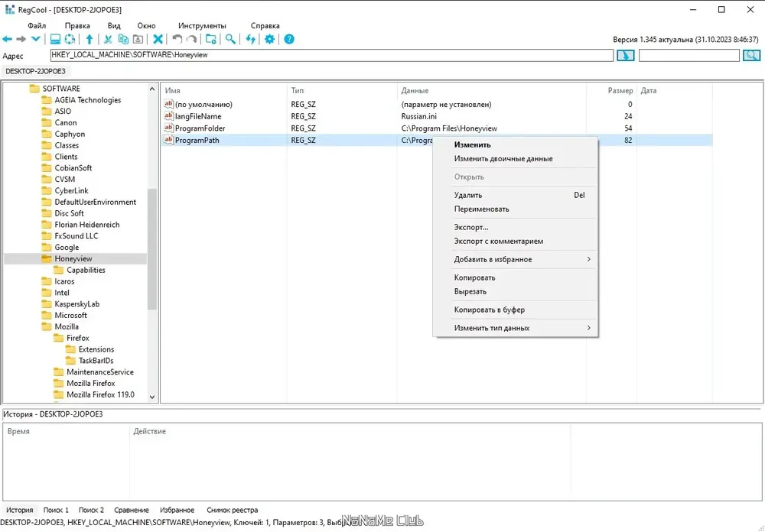Click the tree scrollbar down arrow

point(152,397)
